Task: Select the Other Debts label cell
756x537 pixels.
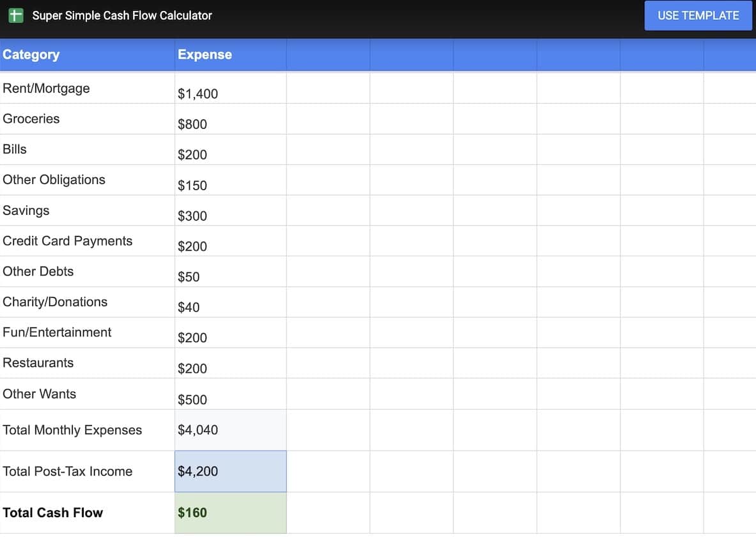Action: [88, 272]
